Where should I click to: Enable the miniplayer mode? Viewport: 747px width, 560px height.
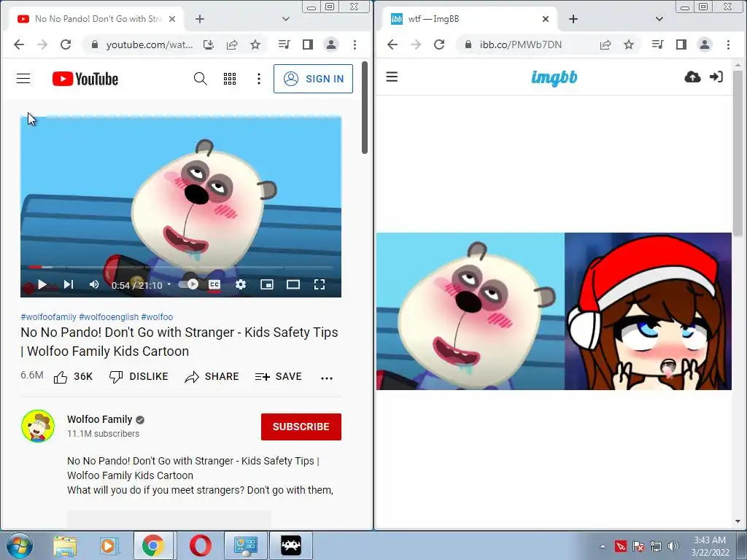click(x=267, y=284)
